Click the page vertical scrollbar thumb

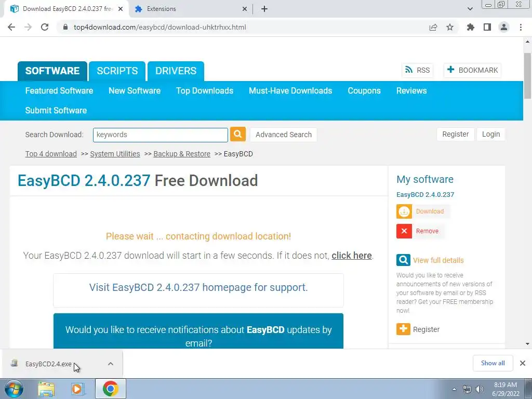[x=527, y=76]
